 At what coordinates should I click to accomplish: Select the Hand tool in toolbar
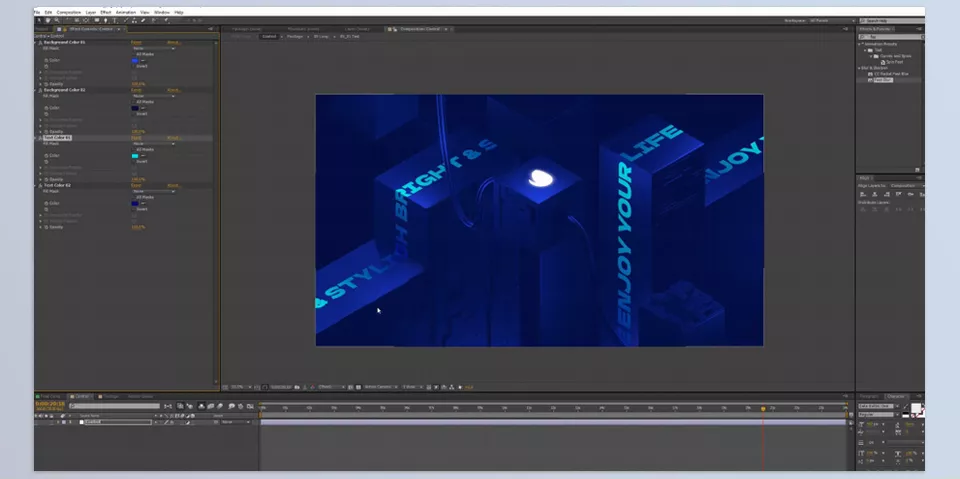pyautogui.click(x=48, y=20)
